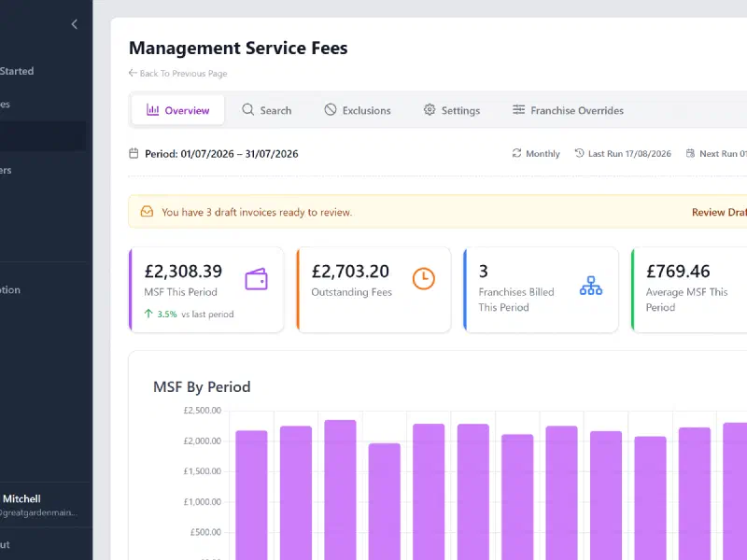
Task: Go back via Back To Previous Page
Action: coord(177,74)
